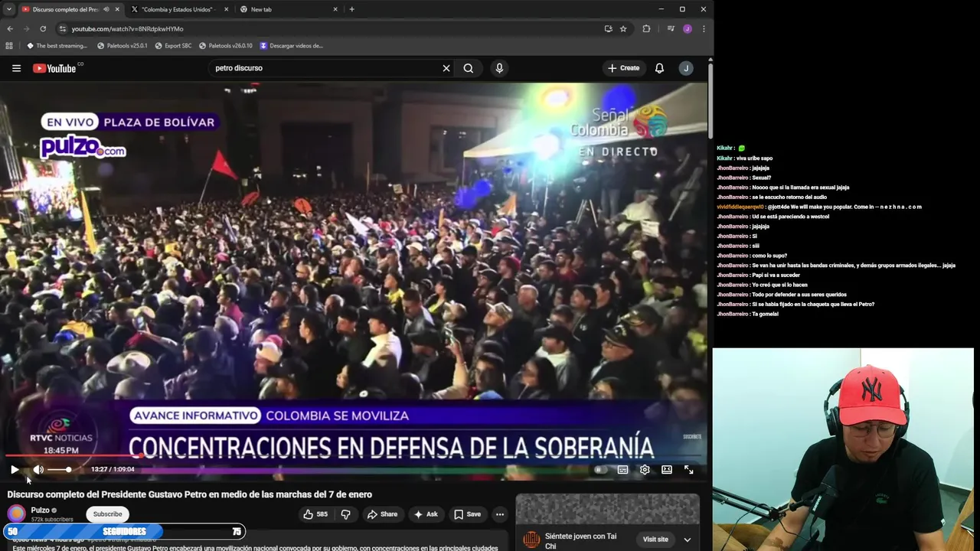The width and height of the screenshot is (980, 551).
Task: Click chat message 'como lo supo?'
Action: tap(769, 256)
